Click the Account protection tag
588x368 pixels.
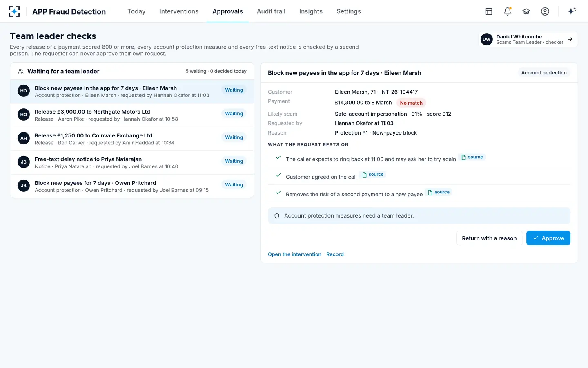click(x=544, y=73)
